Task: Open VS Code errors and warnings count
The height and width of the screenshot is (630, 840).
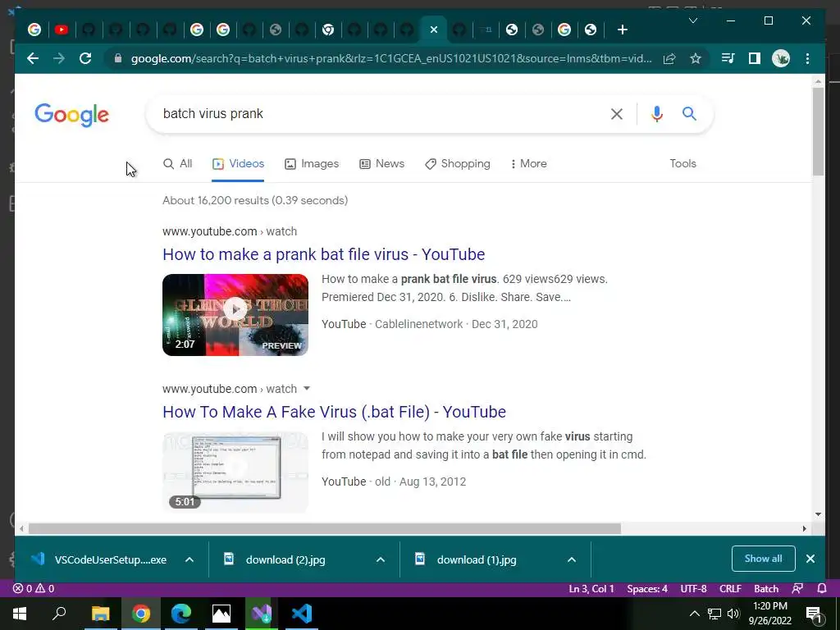Action: tap(34, 589)
